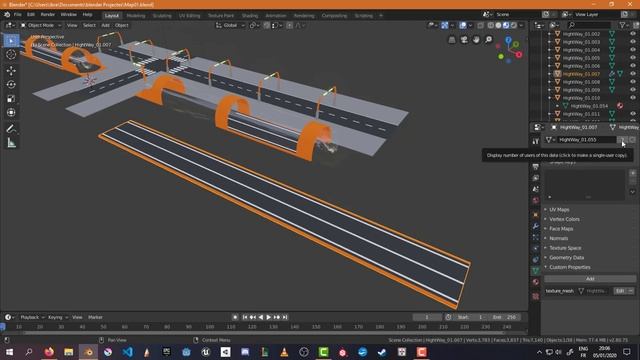Toggle the camera view gizmo
Image resolution: width=640 pixels, height=360 pixels.
pos(464,40)
